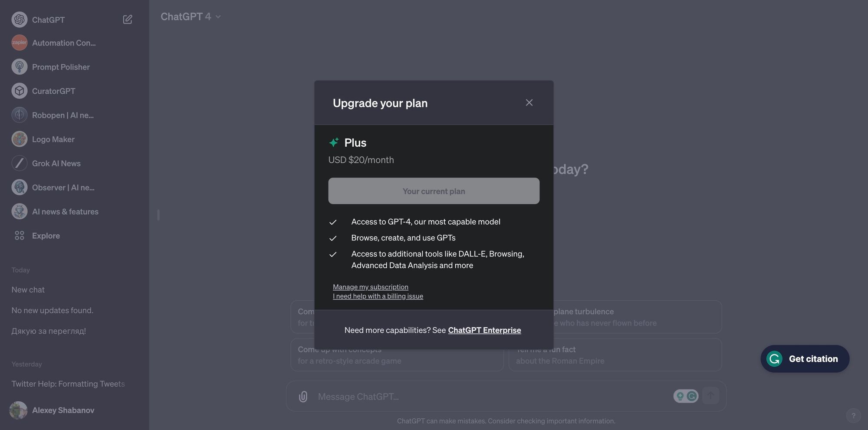
Task: Select the Observer AI news GPT
Action: 19,187
